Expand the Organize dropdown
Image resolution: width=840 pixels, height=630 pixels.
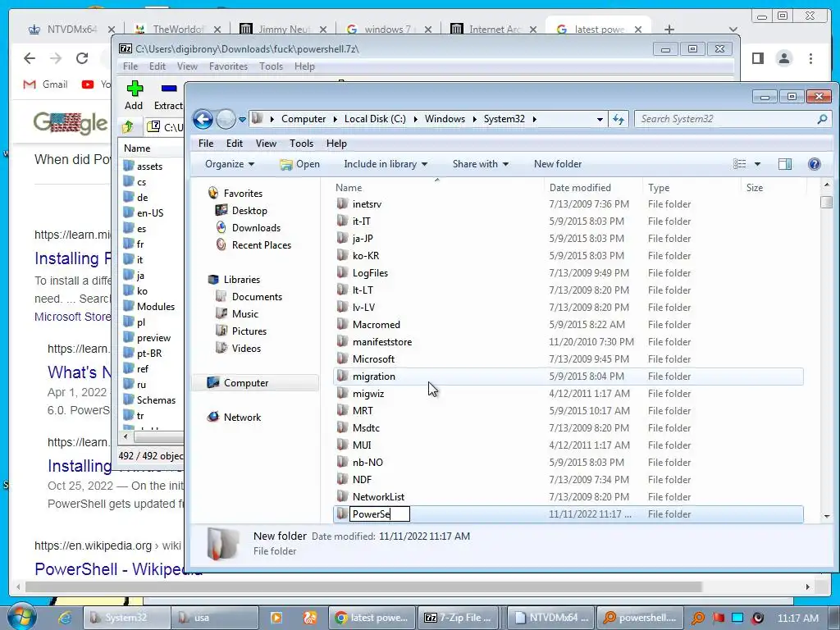coord(230,164)
